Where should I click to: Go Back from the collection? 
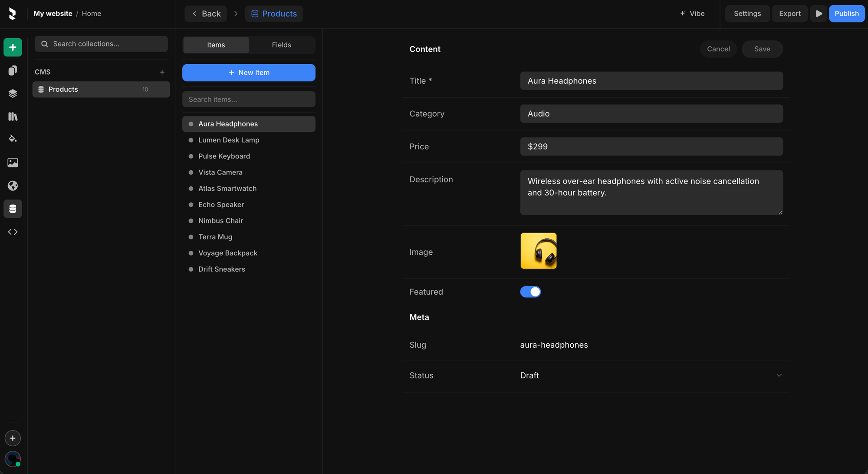pyautogui.click(x=206, y=13)
